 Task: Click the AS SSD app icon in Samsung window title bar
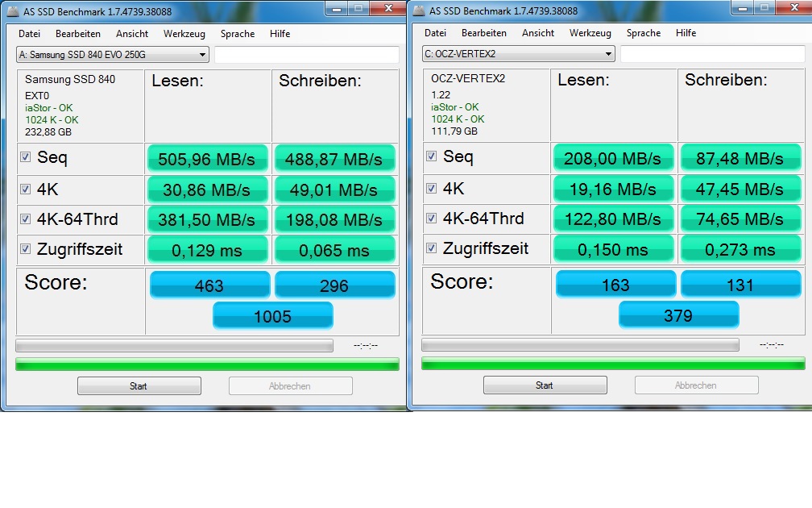(13, 11)
